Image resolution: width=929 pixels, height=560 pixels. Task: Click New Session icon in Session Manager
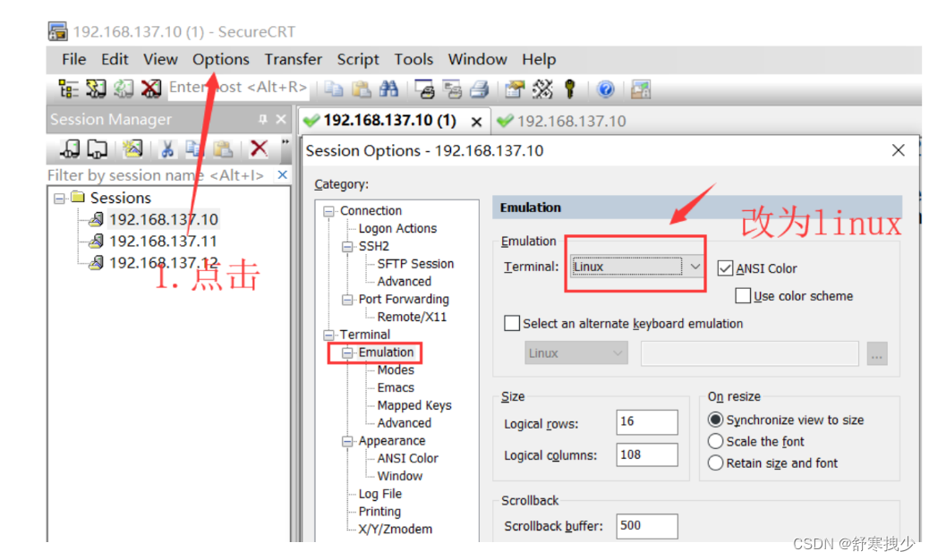(132, 148)
